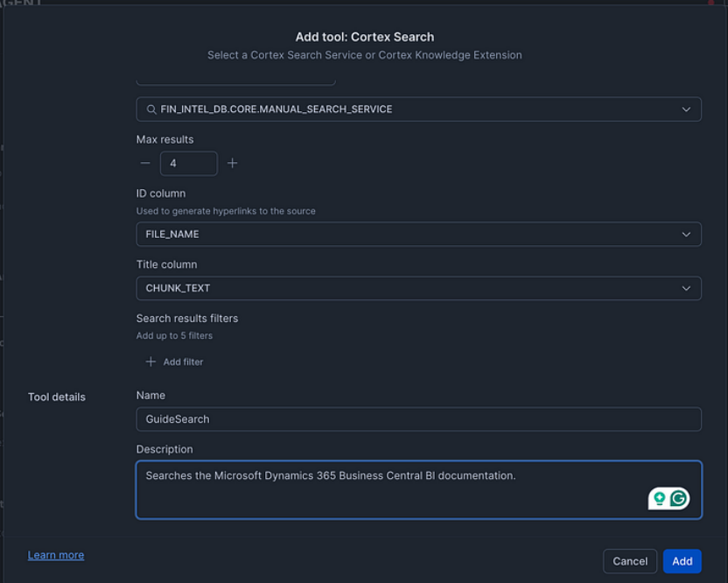
Task: Click the chevron on the search service field
Action: (688, 109)
